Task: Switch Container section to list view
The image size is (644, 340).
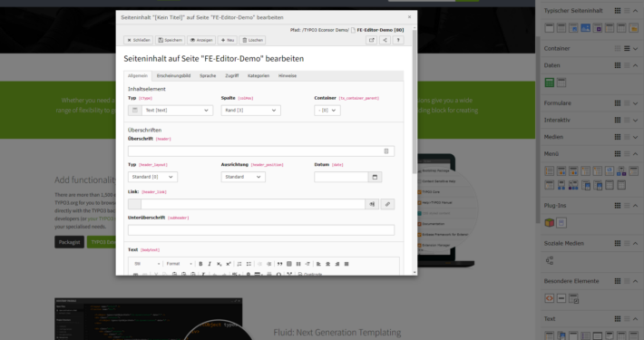Action: click(627, 48)
